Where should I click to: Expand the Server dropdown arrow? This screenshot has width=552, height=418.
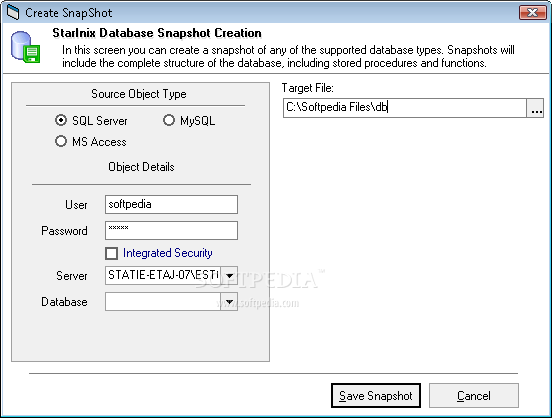(x=230, y=275)
